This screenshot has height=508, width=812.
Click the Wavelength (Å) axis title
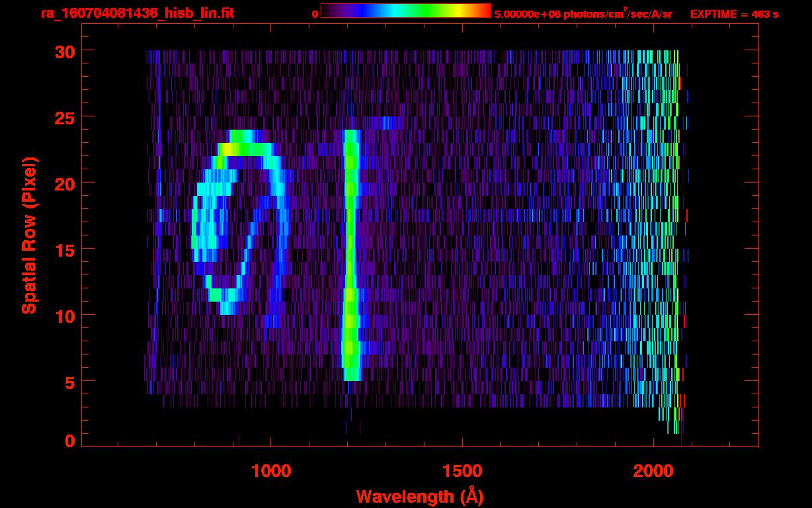coord(420,496)
